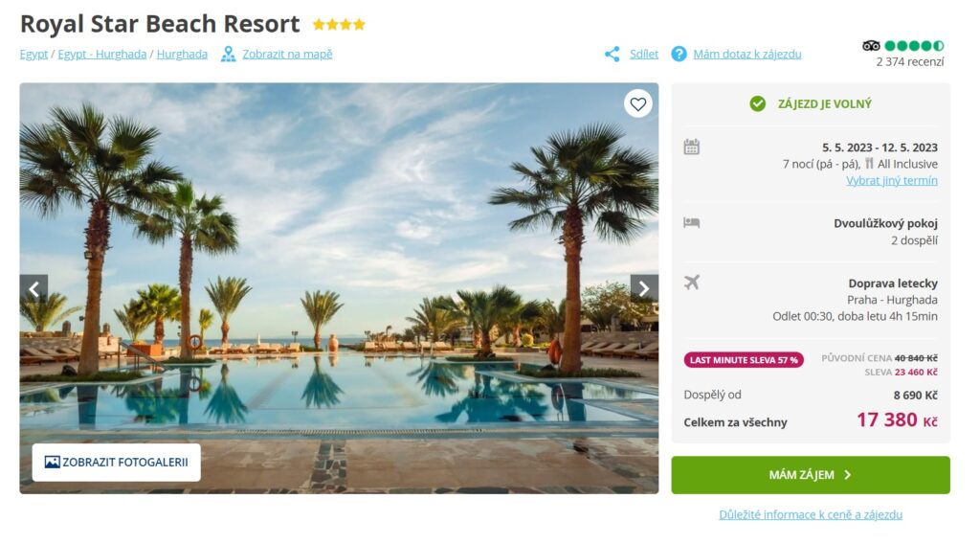Add resort to favorites with heart icon
The width and height of the screenshot is (980, 544).
(x=637, y=103)
